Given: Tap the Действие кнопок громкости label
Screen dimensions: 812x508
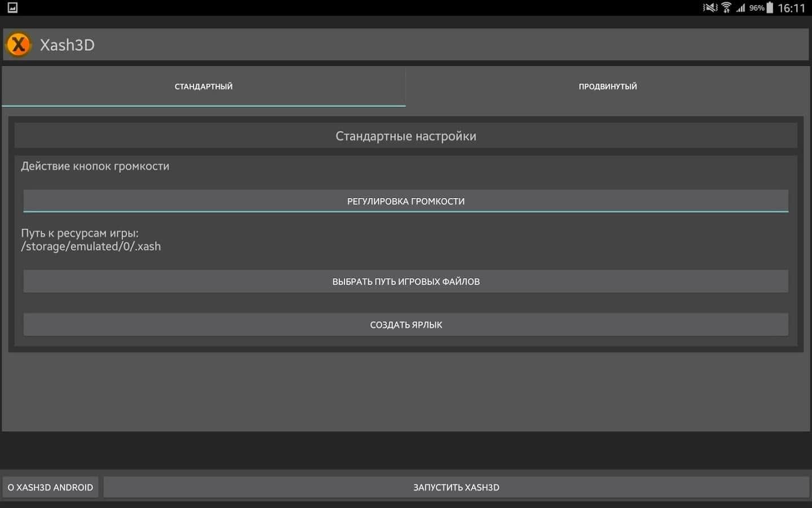Looking at the screenshot, I should click(95, 166).
